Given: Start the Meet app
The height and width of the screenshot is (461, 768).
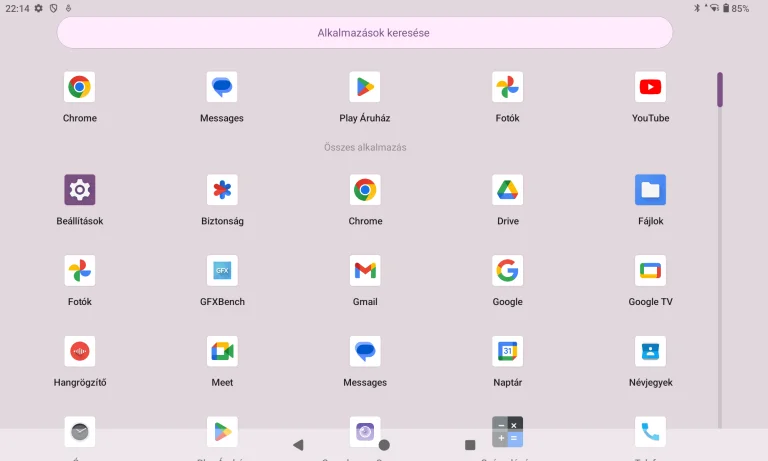Looking at the screenshot, I should (x=222, y=351).
